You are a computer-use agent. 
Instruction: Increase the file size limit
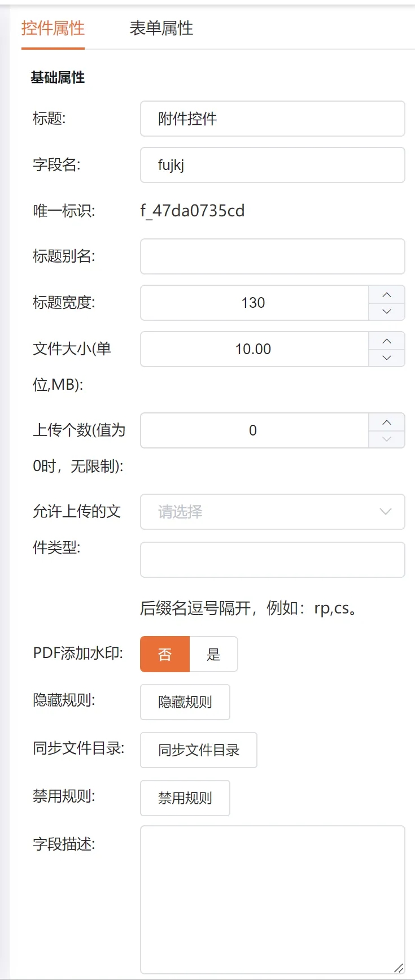tap(387, 341)
